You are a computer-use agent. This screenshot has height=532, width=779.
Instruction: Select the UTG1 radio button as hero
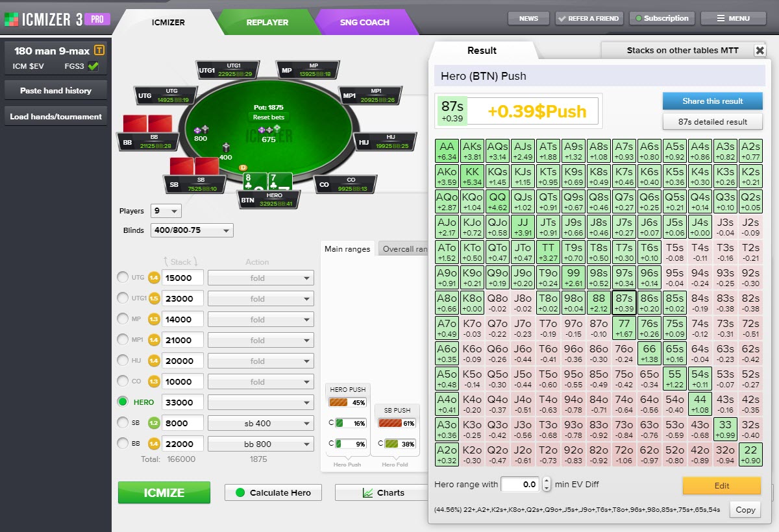click(x=122, y=298)
